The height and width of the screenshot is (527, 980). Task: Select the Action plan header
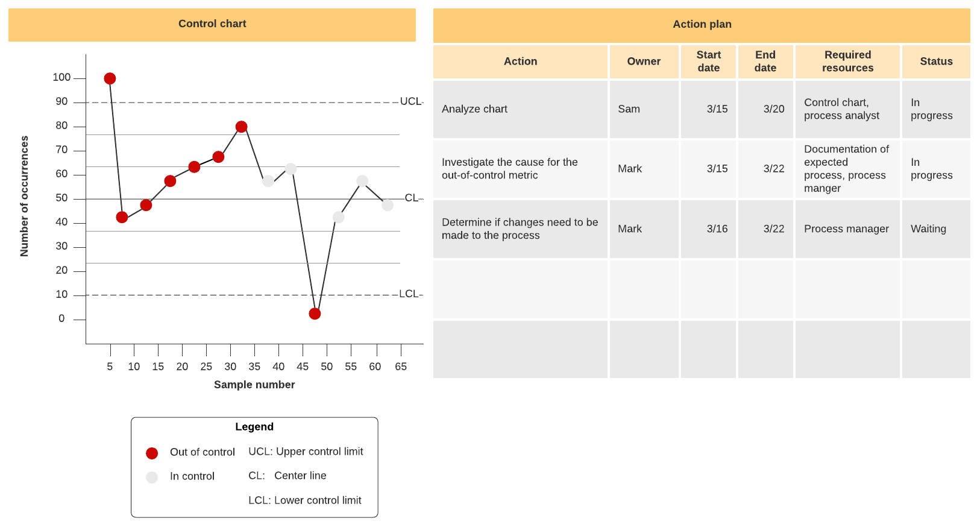702,25
